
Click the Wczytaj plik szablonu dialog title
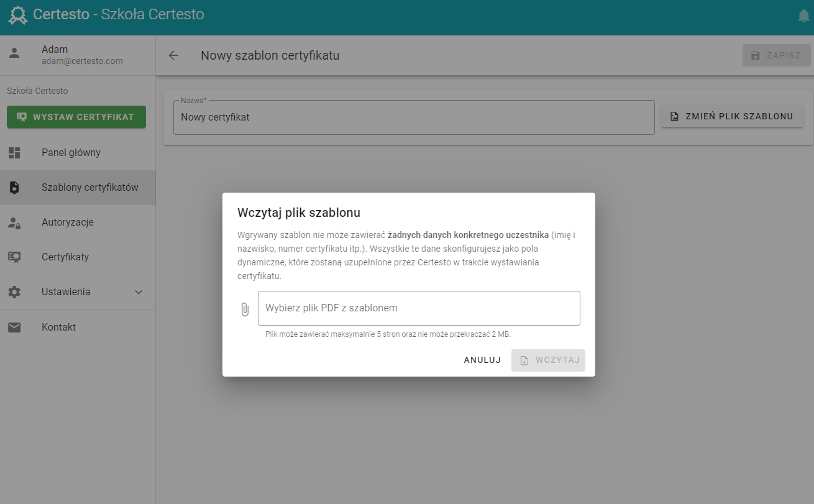(299, 213)
